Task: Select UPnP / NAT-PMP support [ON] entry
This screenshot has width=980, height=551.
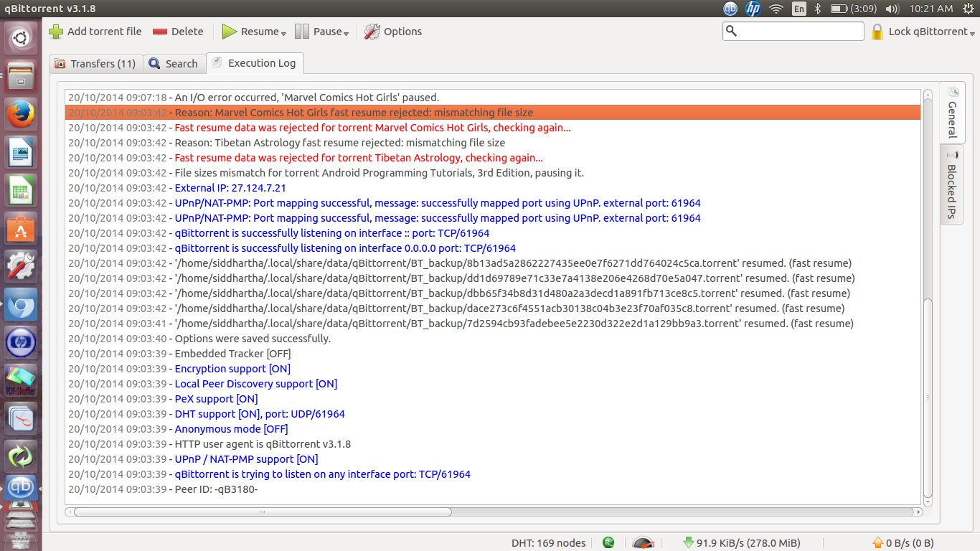Action: (x=493, y=459)
